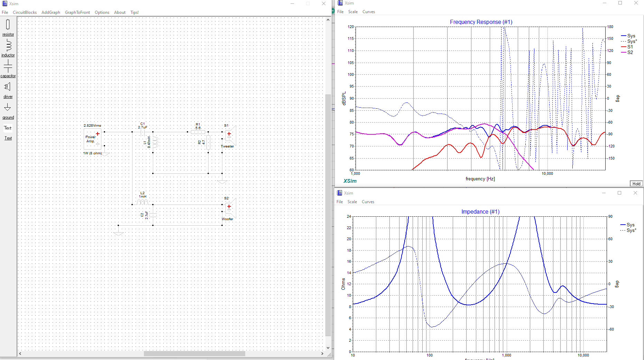Click the Impedance (#1) graph title
644x360 pixels.
tap(480, 211)
